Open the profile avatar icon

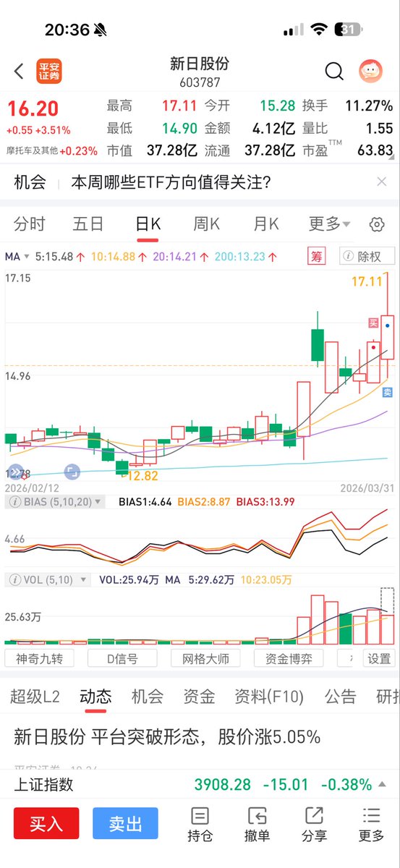pos(371,71)
